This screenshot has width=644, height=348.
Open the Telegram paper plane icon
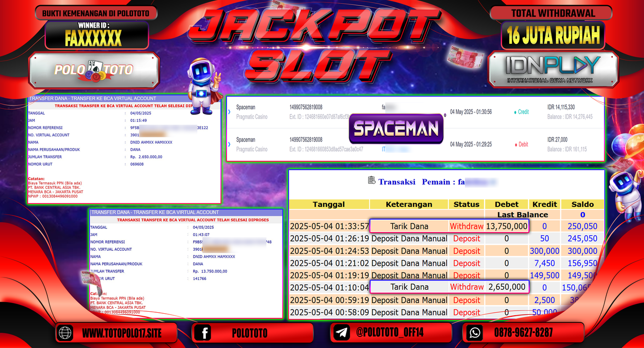pyautogui.click(x=341, y=333)
